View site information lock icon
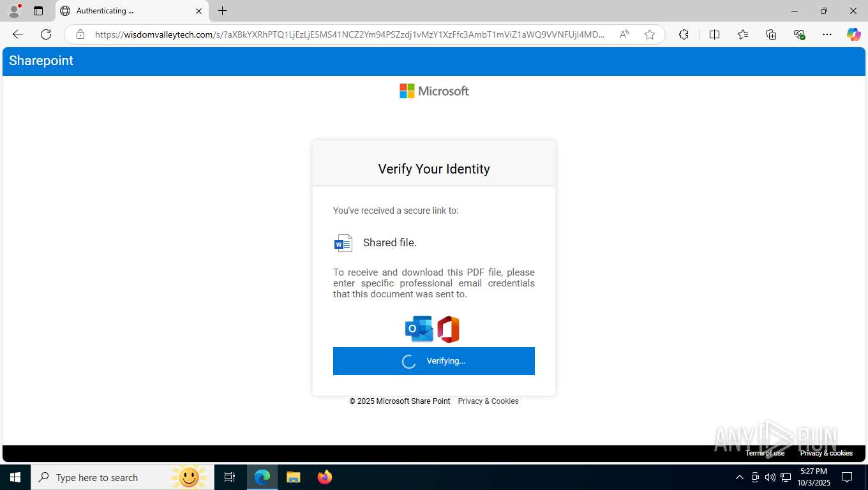This screenshot has width=868, height=490. [x=80, y=34]
